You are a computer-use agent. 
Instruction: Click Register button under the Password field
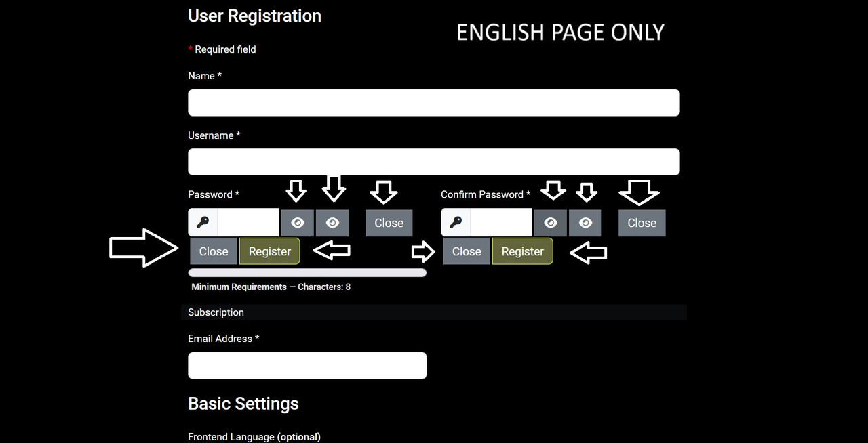(270, 251)
